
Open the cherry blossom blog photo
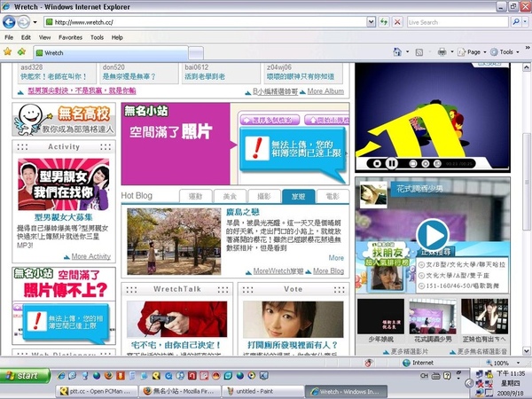(174, 241)
